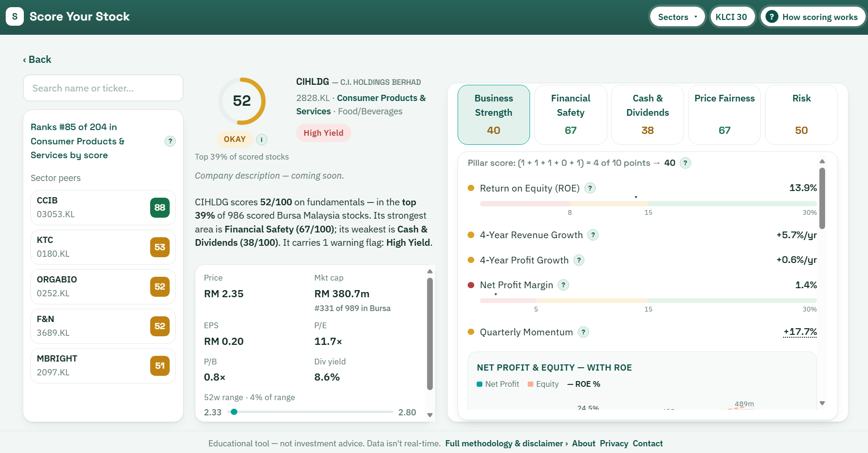Open Consumer Products & Services sector link
This screenshot has height=453, width=868.
(x=361, y=104)
